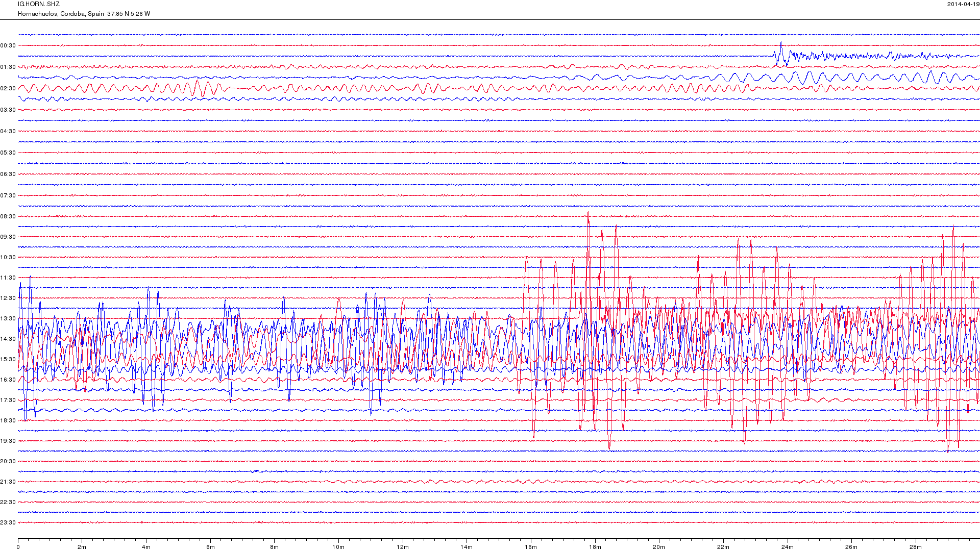Click the 12:30 time label
Viewport: 980px width, 551px height.
click(8, 298)
